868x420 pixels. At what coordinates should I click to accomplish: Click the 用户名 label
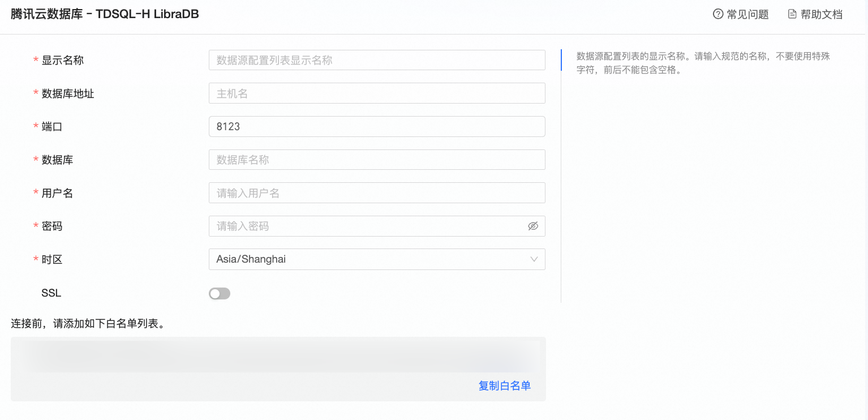(57, 193)
